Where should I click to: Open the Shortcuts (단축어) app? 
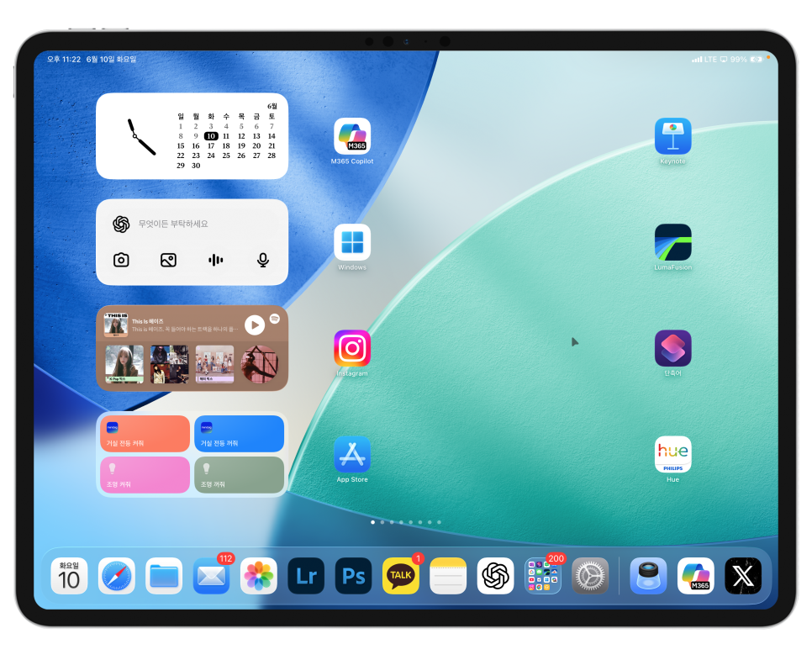click(x=672, y=348)
